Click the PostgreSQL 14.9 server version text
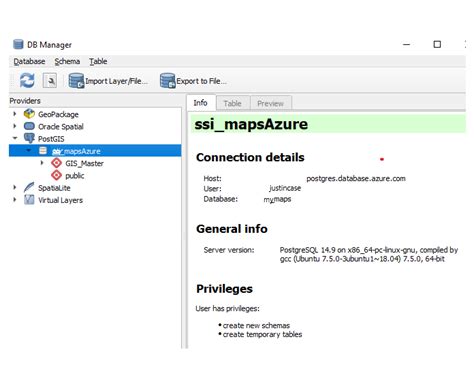 pyautogui.click(x=369, y=254)
